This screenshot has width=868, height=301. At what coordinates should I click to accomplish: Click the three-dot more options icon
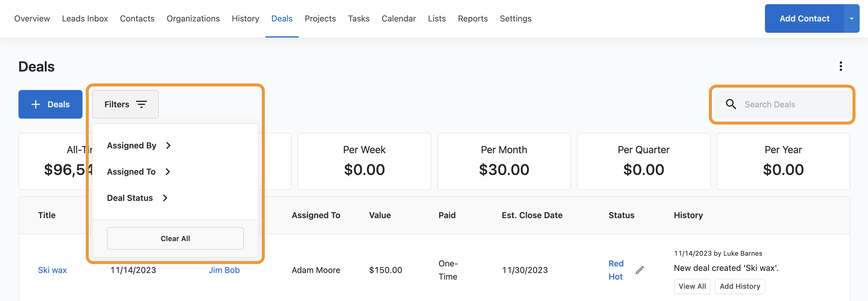(x=840, y=66)
